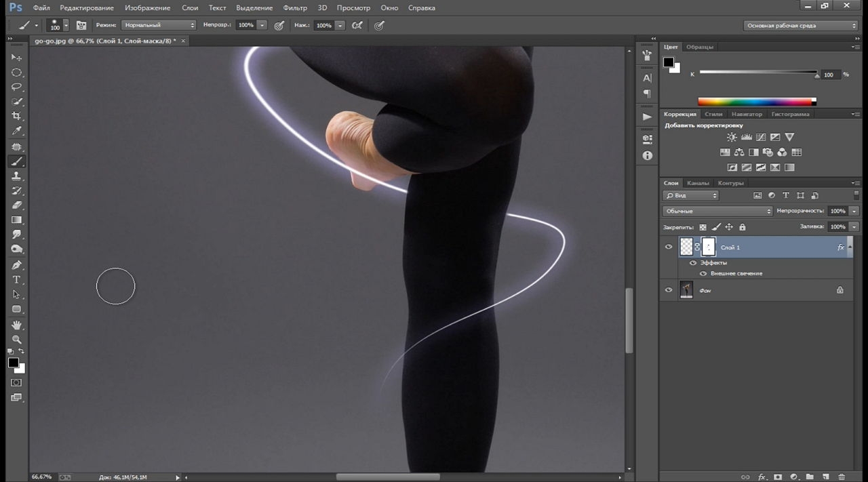Open foreground color picker in toolbox

[13, 363]
